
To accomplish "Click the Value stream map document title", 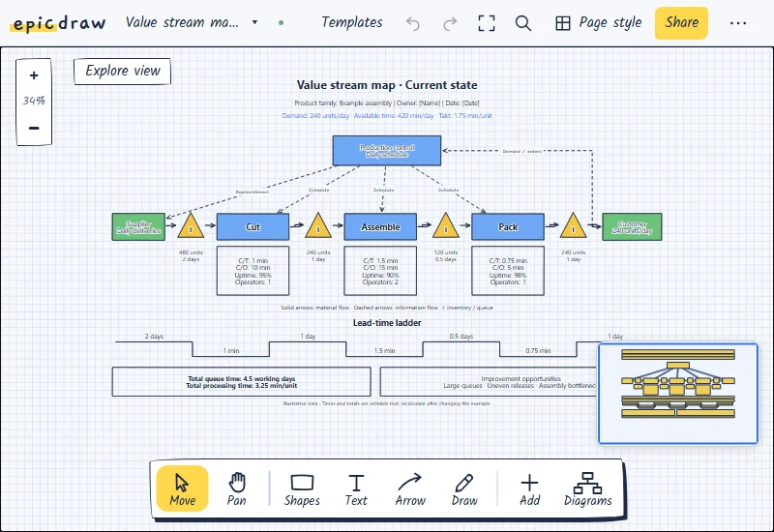I will click(x=182, y=22).
